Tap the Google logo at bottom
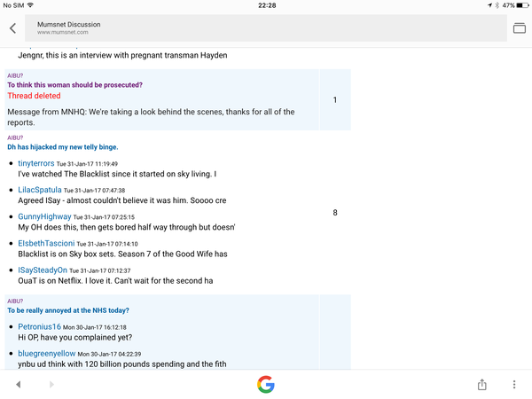The height and width of the screenshot is (399, 532). (266, 384)
